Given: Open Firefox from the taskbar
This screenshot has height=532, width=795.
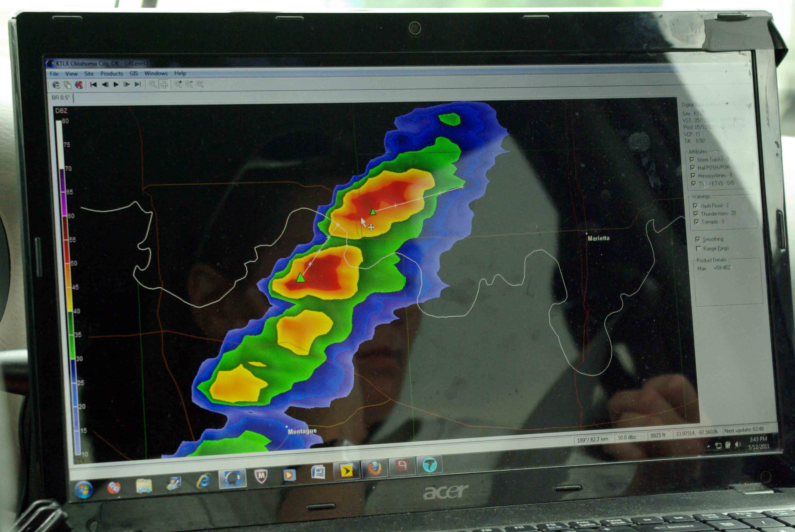Looking at the screenshot, I should tap(375, 469).
